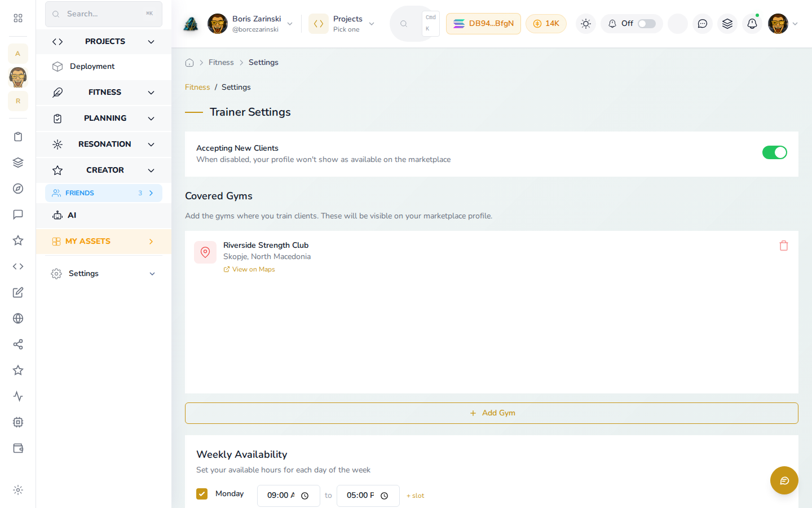Open the Deployment sidebar item
Image resolution: width=812 pixels, height=508 pixels.
(x=104, y=67)
